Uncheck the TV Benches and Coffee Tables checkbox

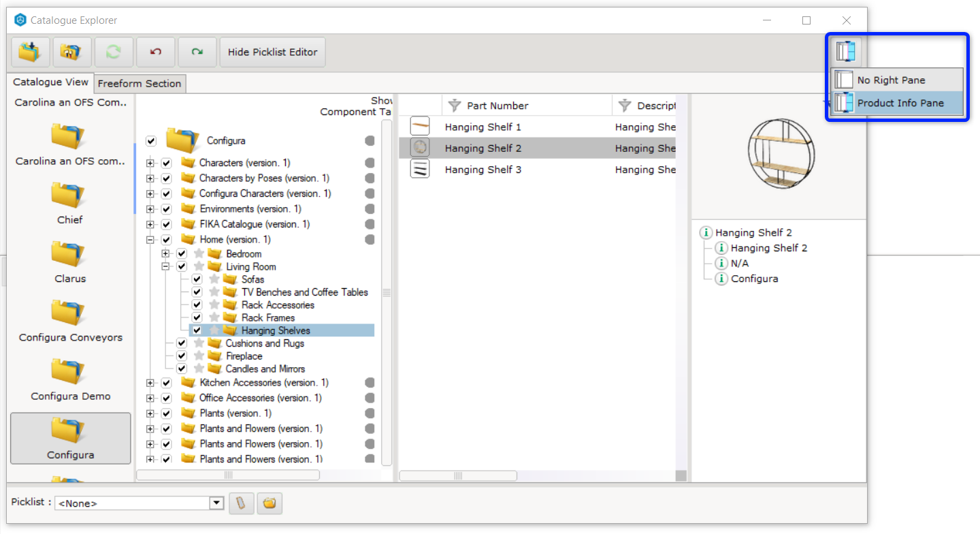coord(197,292)
